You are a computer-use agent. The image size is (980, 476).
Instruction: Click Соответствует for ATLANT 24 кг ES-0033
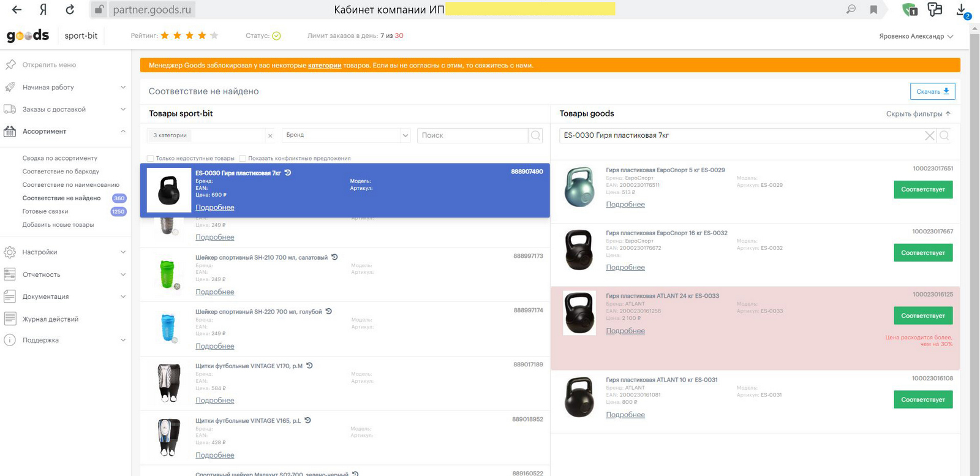pyautogui.click(x=923, y=315)
